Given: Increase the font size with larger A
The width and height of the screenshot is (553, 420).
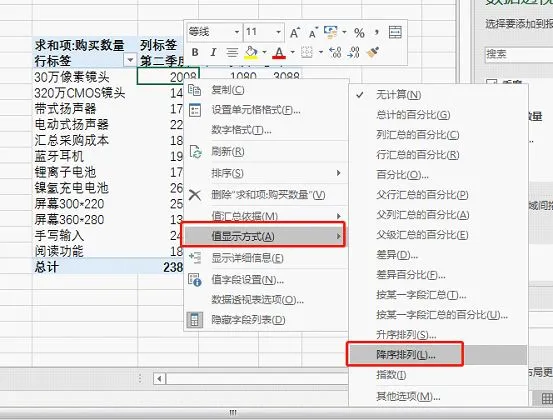Looking at the screenshot, I should [295, 32].
